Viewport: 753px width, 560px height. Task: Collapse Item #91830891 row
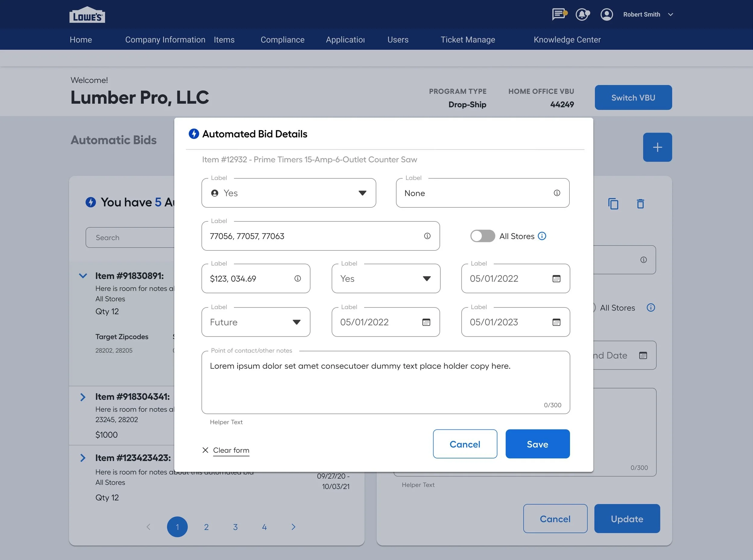coord(83,275)
